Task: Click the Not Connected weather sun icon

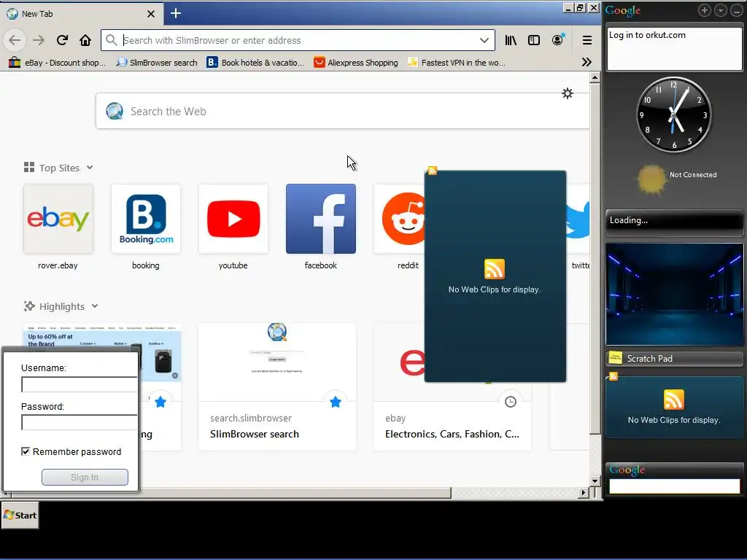Action: pos(651,180)
